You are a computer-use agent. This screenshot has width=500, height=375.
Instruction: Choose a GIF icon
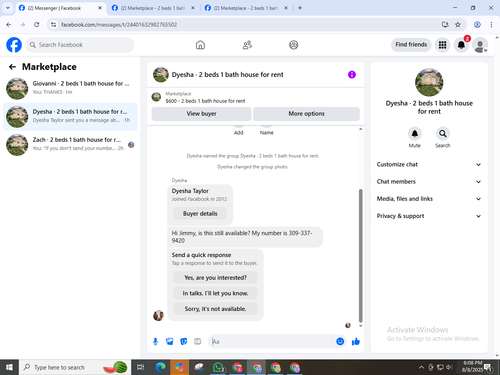coord(198,341)
